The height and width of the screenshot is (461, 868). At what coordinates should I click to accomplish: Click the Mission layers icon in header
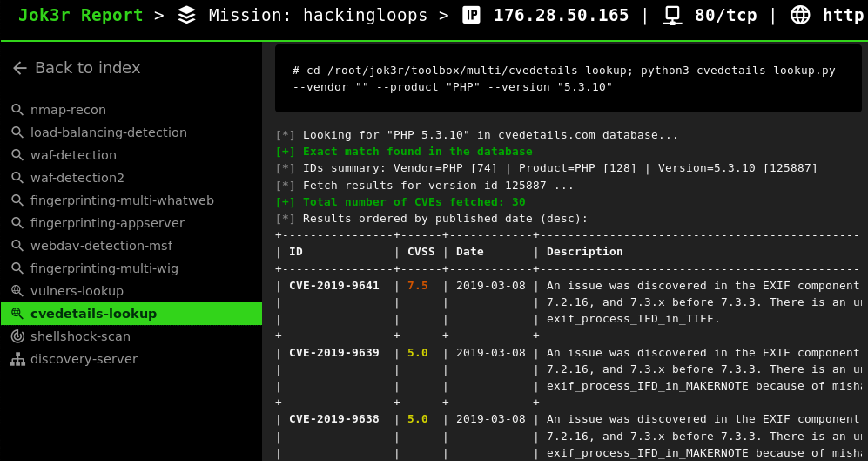click(x=186, y=15)
